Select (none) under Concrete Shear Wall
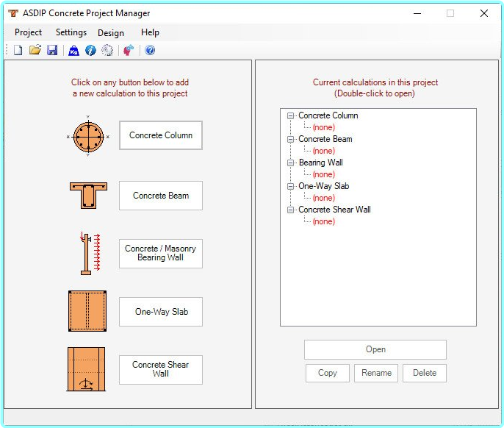The image size is (504, 428). (324, 221)
